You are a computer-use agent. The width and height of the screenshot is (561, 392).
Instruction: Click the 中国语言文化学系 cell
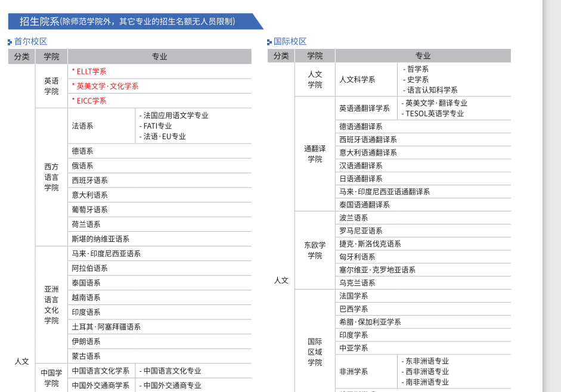coord(101,371)
